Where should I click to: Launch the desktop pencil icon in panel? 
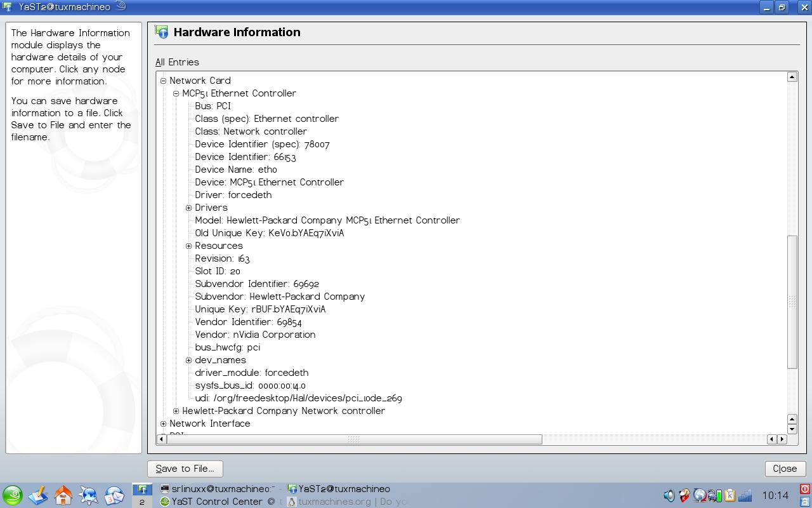click(38, 495)
